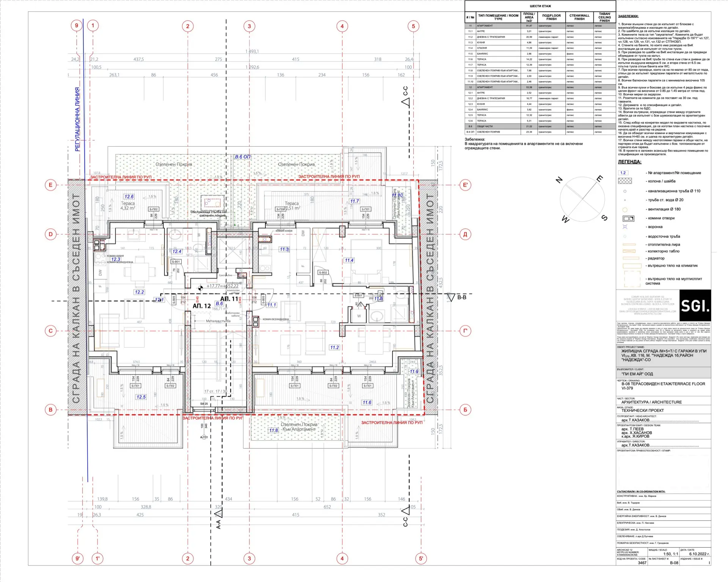Click the north compass rose symbol
The image size is (728, 582).
click(582, 199)
